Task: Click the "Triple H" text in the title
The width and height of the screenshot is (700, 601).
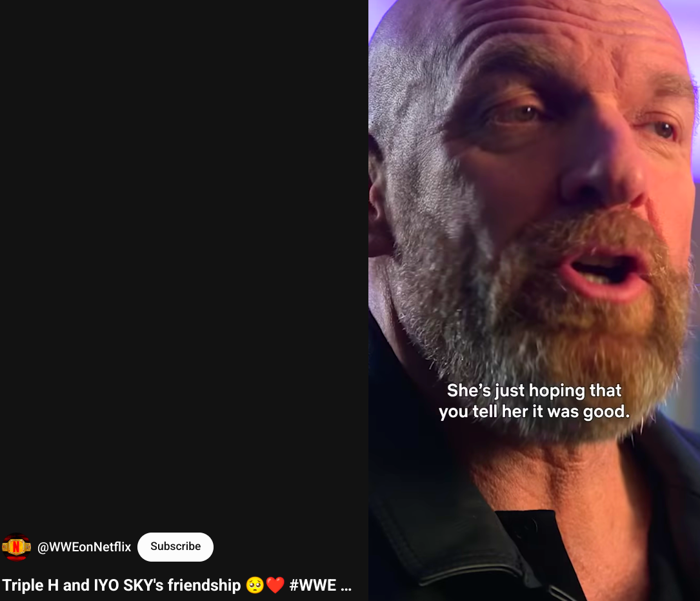Action: (x=30, y=585)
